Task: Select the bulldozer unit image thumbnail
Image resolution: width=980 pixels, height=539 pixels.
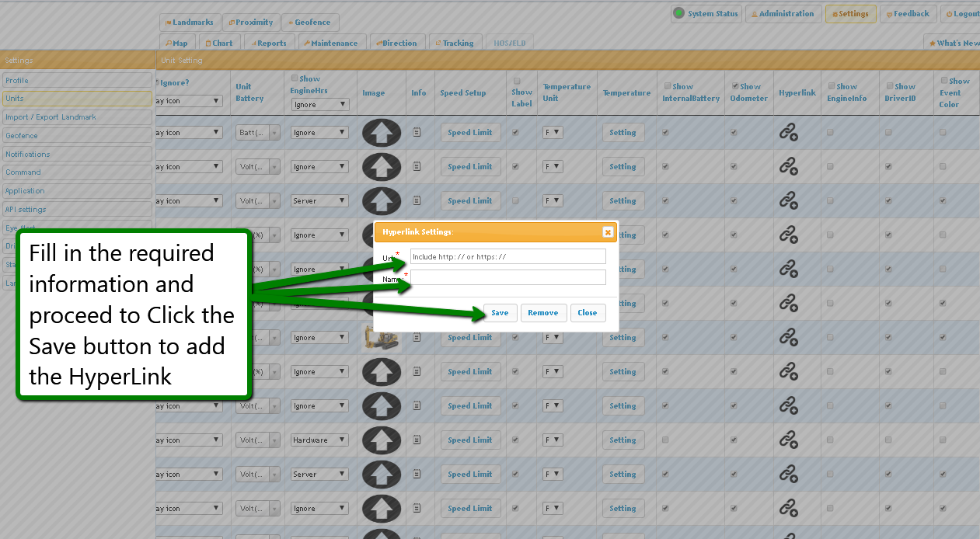Action: [381, 337]
